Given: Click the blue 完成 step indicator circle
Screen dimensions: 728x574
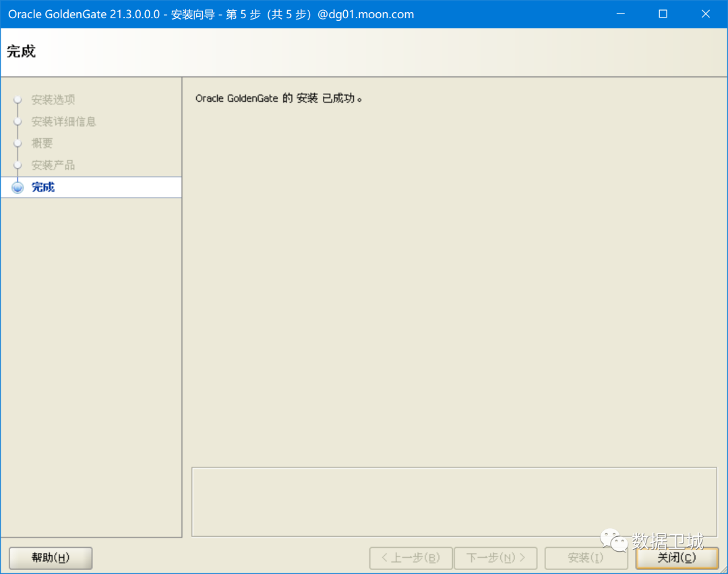Looking at the screenshot, I should [18, 187].
